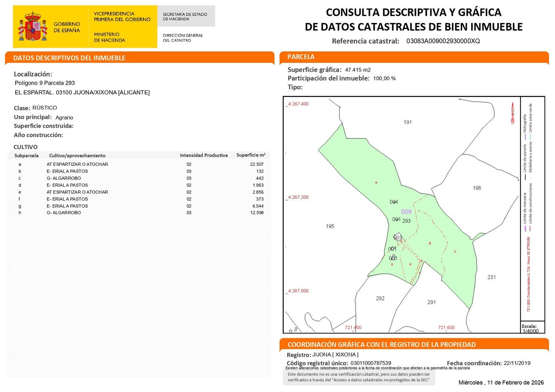
Task: Click the 'Tipo:' label in Parcela section
Action: [x=295, y=87]
